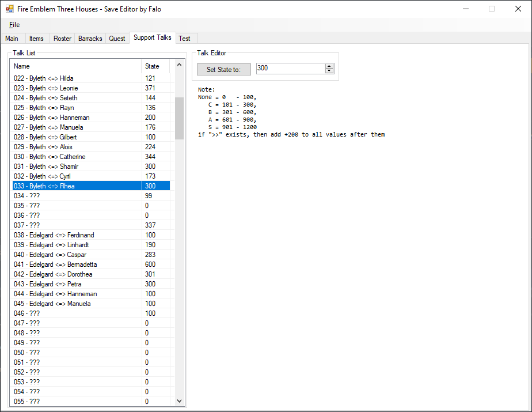532x412 pixels.
Task: Click the Name column header
Action: pyautogui.click(x=77, y=66)
